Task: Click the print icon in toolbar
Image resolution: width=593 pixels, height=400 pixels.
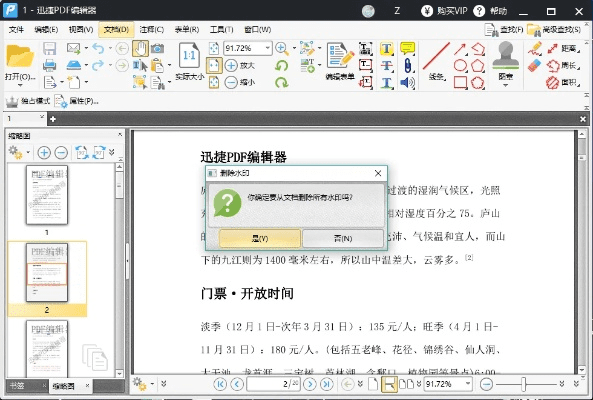Action: [50, 65]
